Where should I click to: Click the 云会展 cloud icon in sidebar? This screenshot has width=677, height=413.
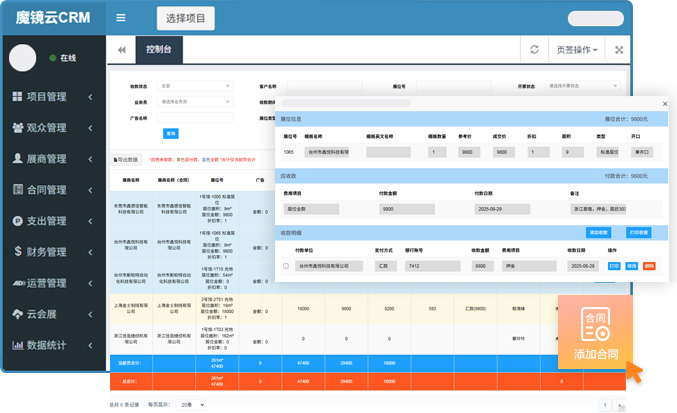[17, 314]
